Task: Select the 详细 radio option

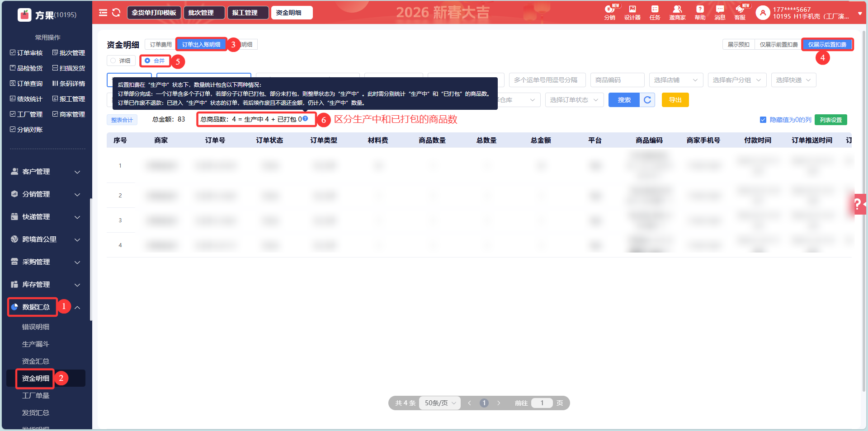Action: 121,61
